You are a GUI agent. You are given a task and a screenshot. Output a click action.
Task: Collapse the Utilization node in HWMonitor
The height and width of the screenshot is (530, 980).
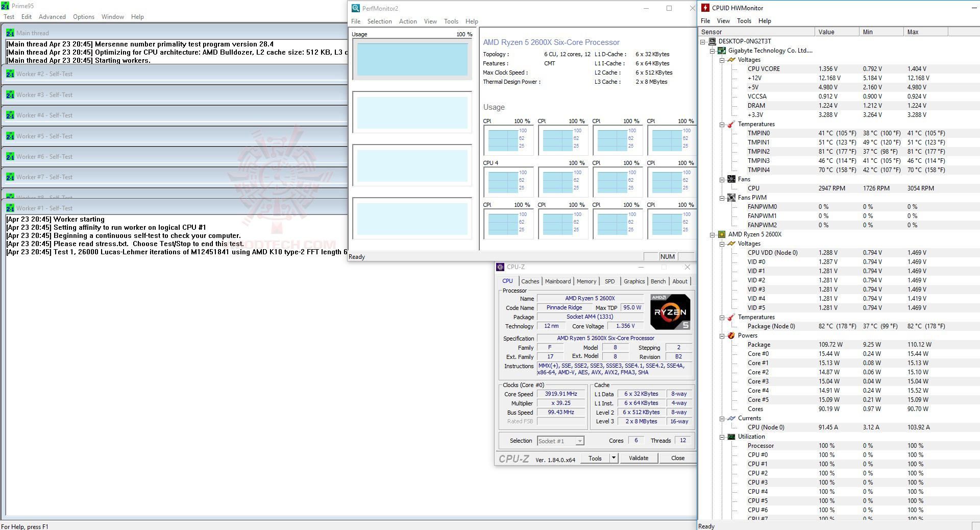pos(722,437)
